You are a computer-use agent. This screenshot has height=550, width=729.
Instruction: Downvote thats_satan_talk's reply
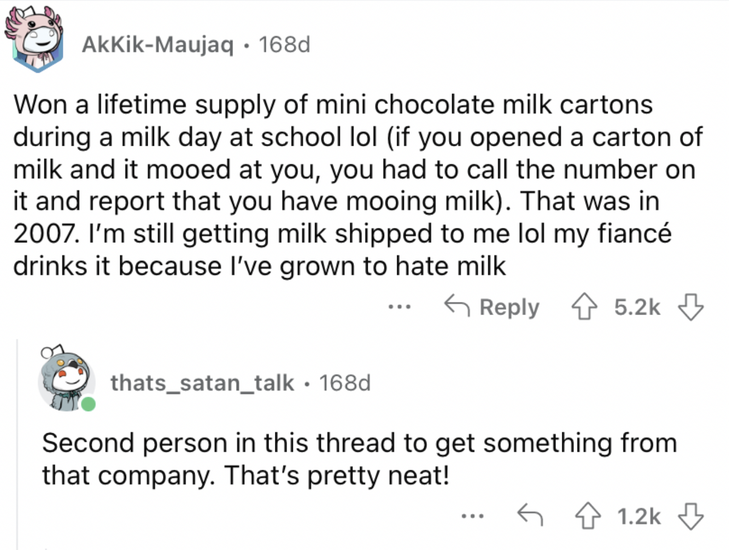[x=690, y=516]
